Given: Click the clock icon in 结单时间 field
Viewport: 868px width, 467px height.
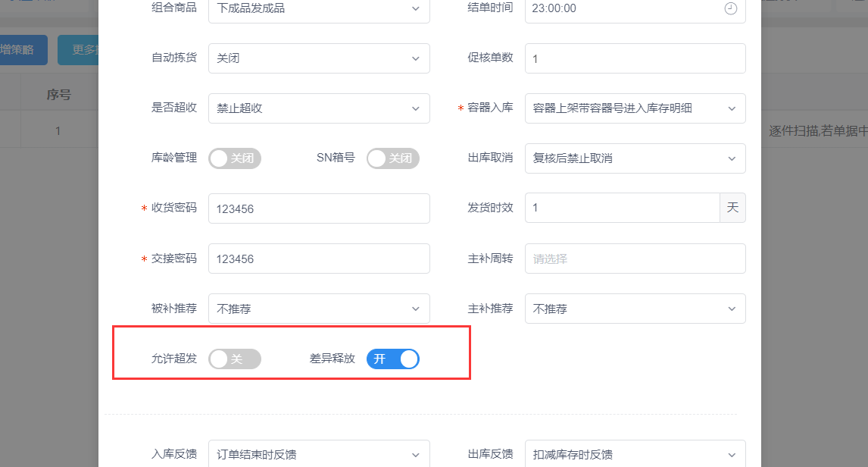Looking at the screenshot, I should [x=731, y=8].
